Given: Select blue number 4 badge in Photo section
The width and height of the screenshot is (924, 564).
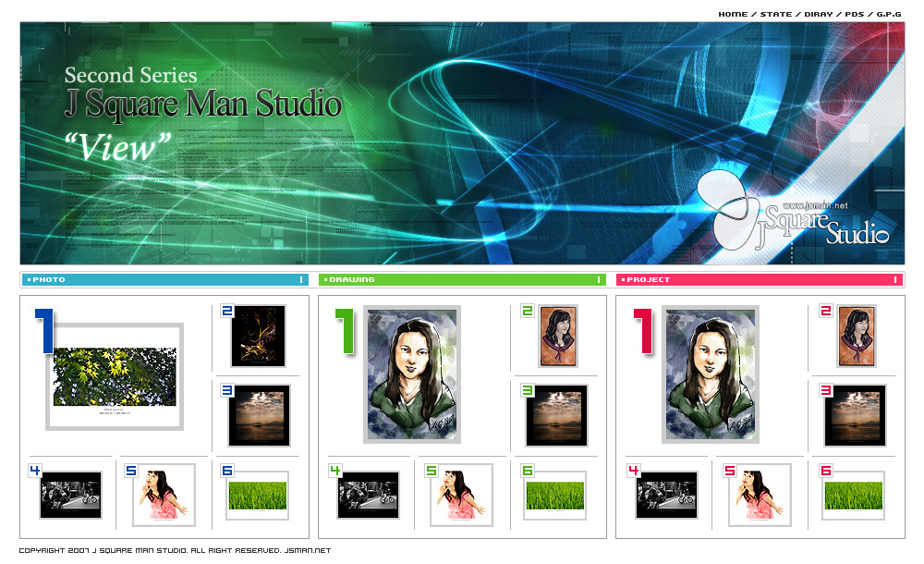Looking at the screenshot, I should tap(35, 471).
